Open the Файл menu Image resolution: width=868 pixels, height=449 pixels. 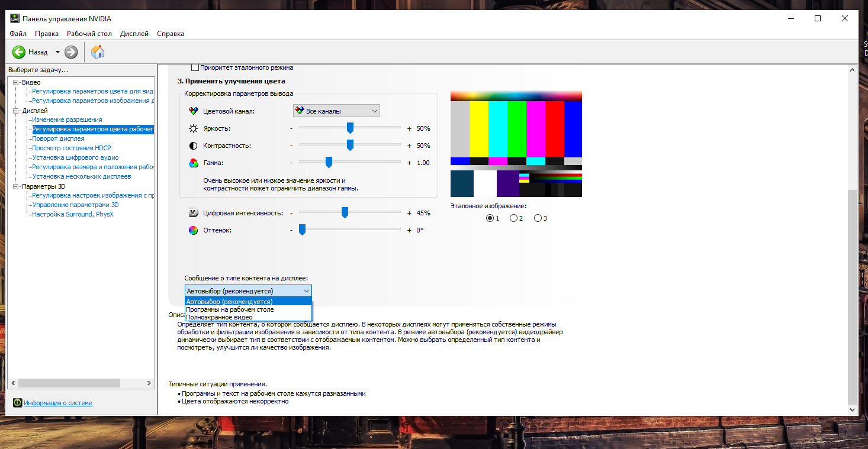18,34
